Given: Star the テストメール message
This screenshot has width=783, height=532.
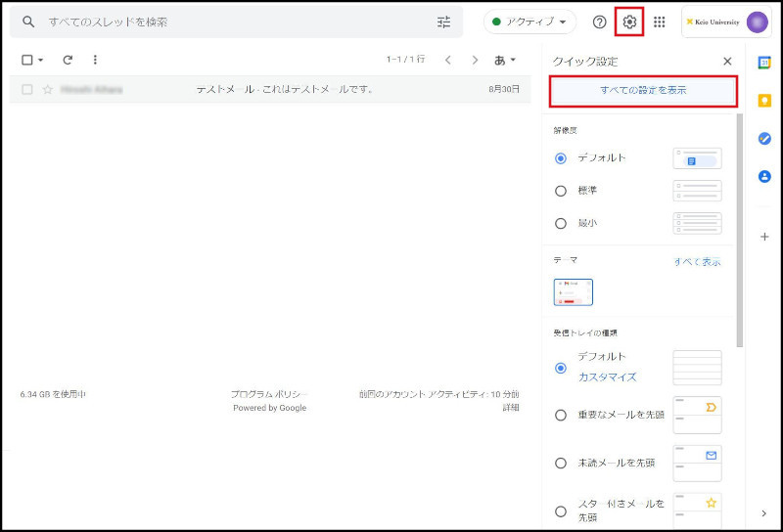Looking at the screenshot, I should coord(47,89).
